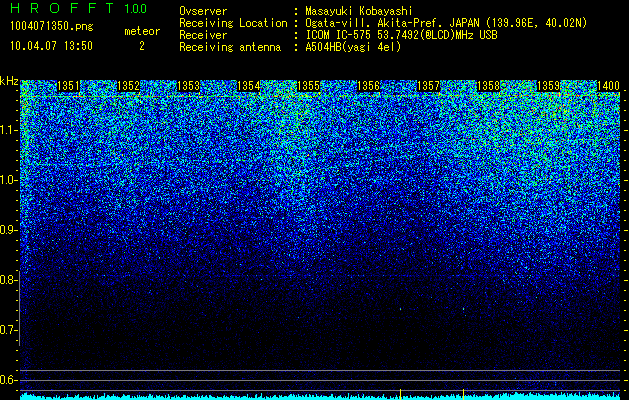Click the Receiving antenna field label
This screenshot has width=629, height=400.
pyautogui.click(x=230, y=47)
